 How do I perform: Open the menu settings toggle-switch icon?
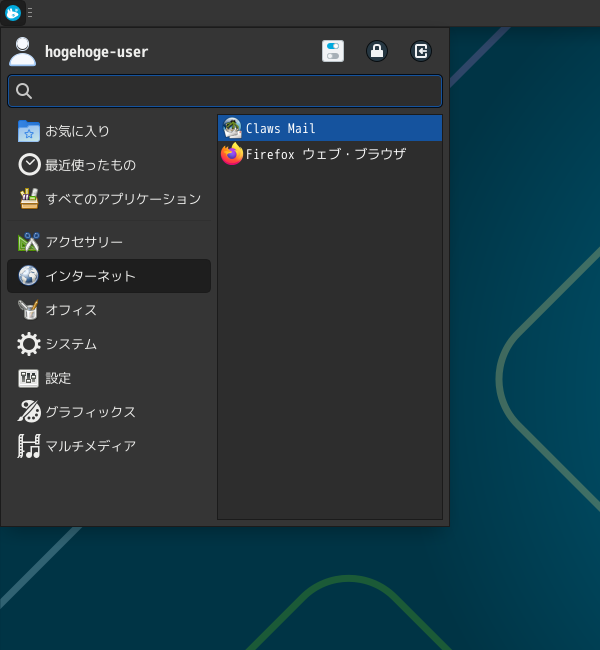[333, 51]
